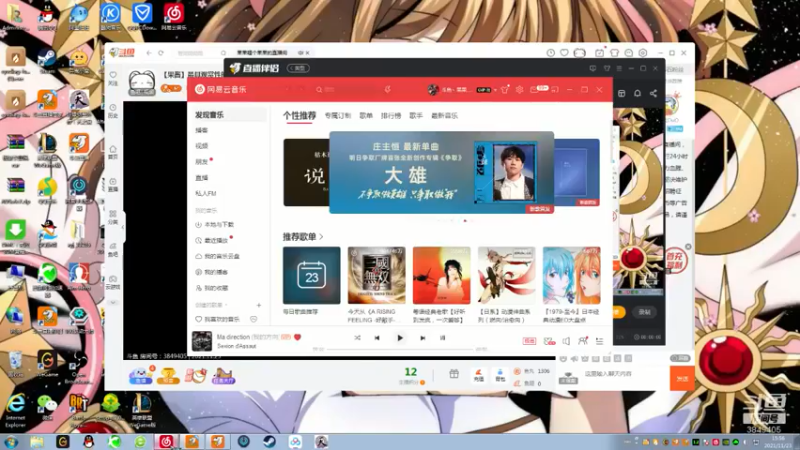Viewport: 800px width, 450px height.
Task: Go back with the header left arrow
Action: pos(287,90)
